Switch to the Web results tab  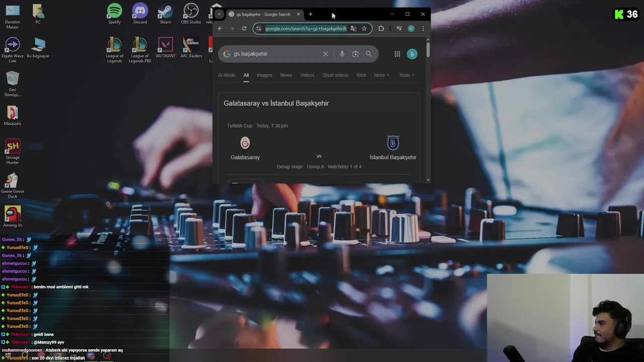[x=361, y=75]
